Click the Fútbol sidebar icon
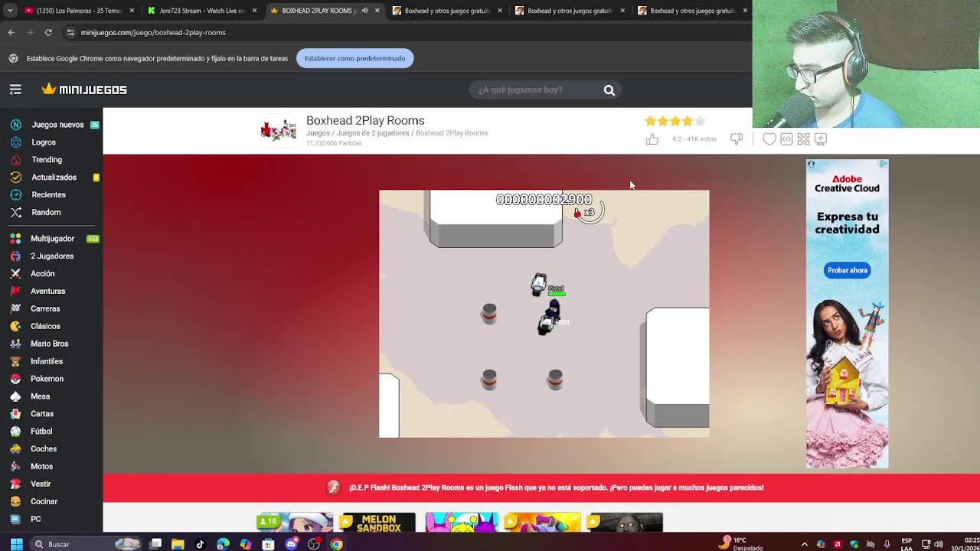Screen dimensions: 980x551 tap(15, 432)
